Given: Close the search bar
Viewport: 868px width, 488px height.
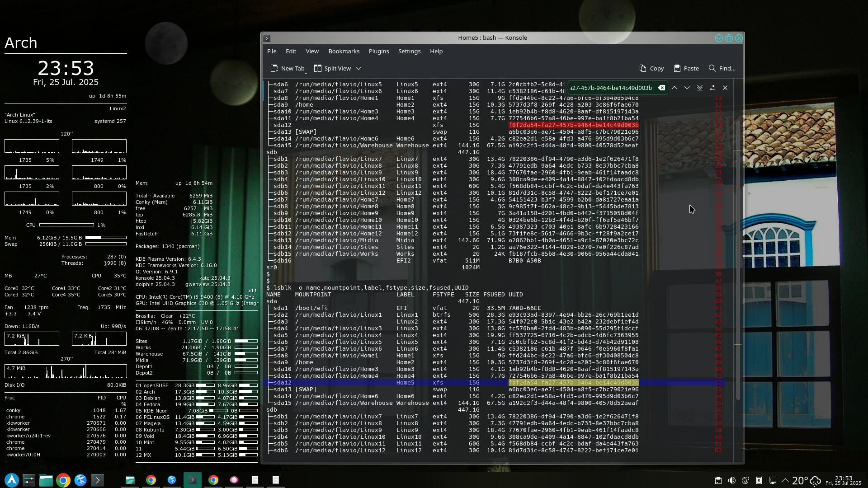Looking at the screenshot, I should (725, 88).
